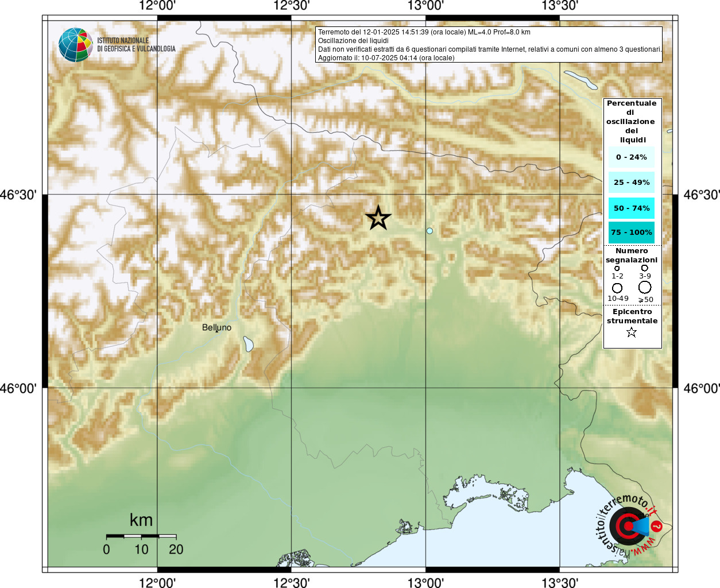Click the 'Aggiornato il: 10-07-2025' line
The width and height of the screenshot is (720, 588).
click(386, 58)
